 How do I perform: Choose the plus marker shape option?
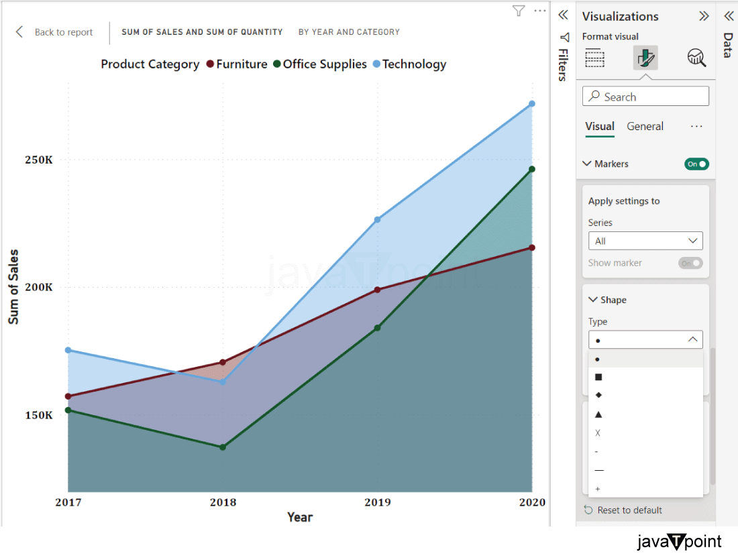coord(645,489)
